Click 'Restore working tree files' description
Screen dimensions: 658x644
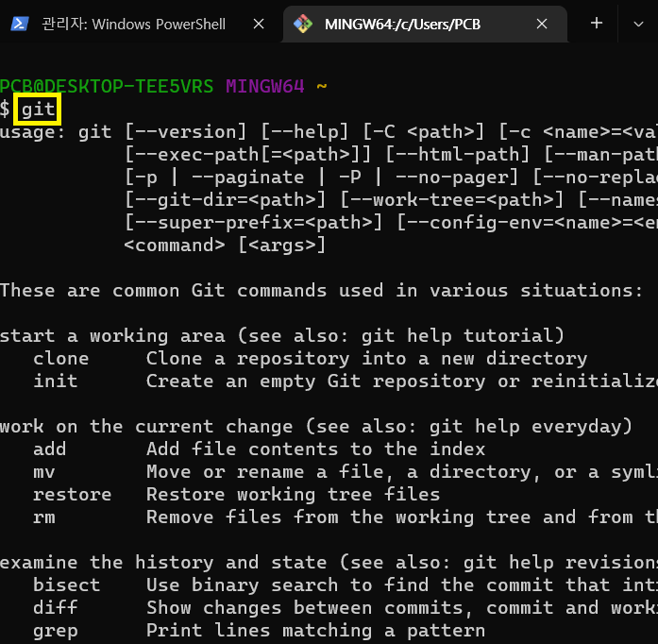click(x=294, y=495)
